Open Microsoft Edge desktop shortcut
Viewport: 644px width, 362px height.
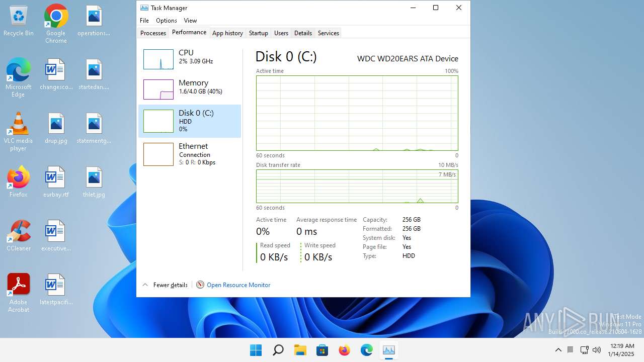coord(19,78)
